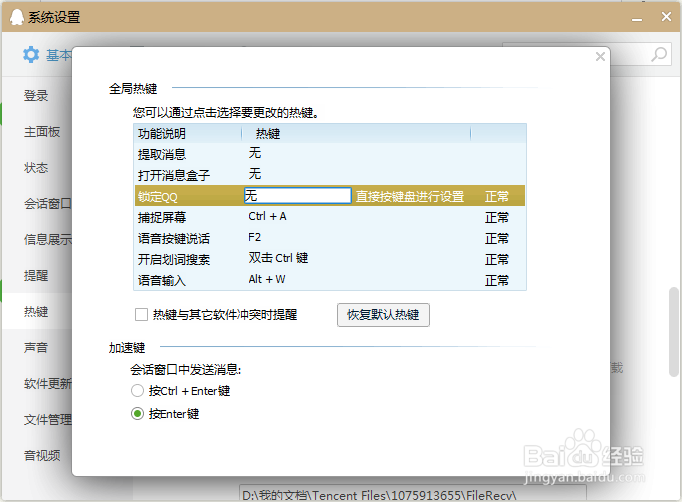Image resolution: width=682 pixels, height=502 pixels.
Task: Select the 语音输入 hotkey row
Action: point(330,280)
